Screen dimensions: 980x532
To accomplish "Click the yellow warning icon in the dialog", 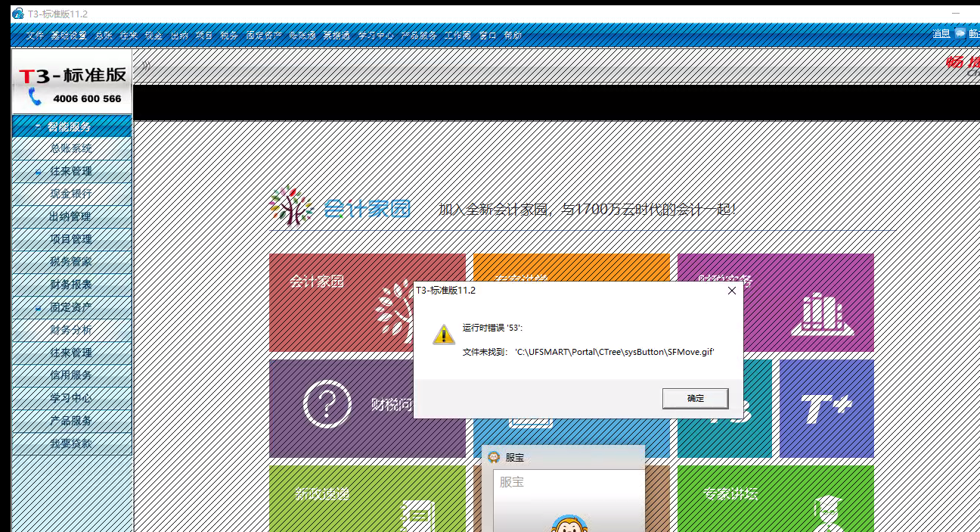I will pyautogui.click(x=444, y=334).
